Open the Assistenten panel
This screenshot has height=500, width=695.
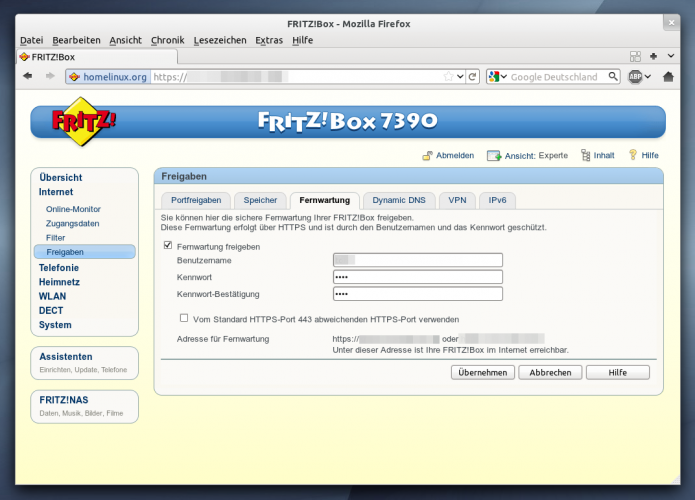[84, 363]
